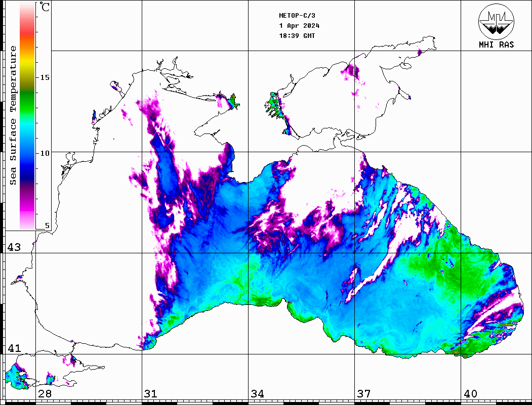Image resolution: width=532 pixels, height=405 pixels.
Task: Click the '°C' unit label
Action: coord(44,7)
